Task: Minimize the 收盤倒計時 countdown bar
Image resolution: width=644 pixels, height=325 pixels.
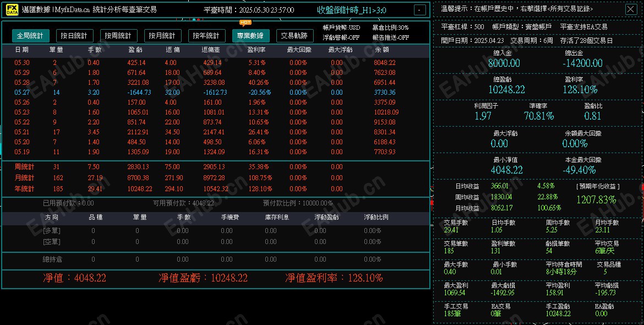Action: 419,9
